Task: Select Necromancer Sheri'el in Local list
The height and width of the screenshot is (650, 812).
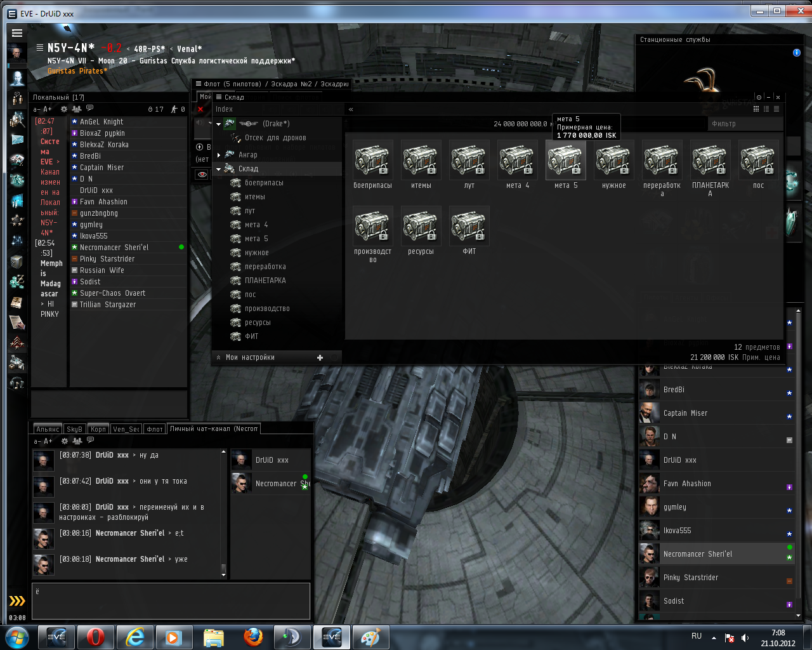Action: point(128,248)
